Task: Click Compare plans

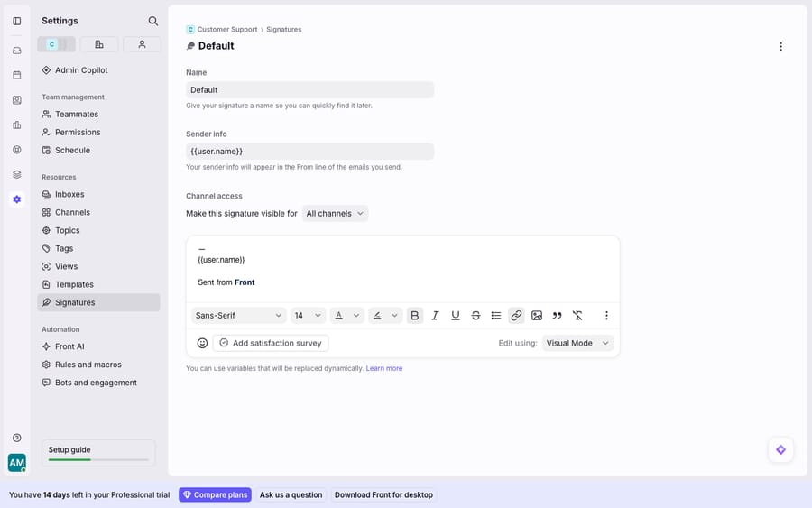Action: (215, 495)
